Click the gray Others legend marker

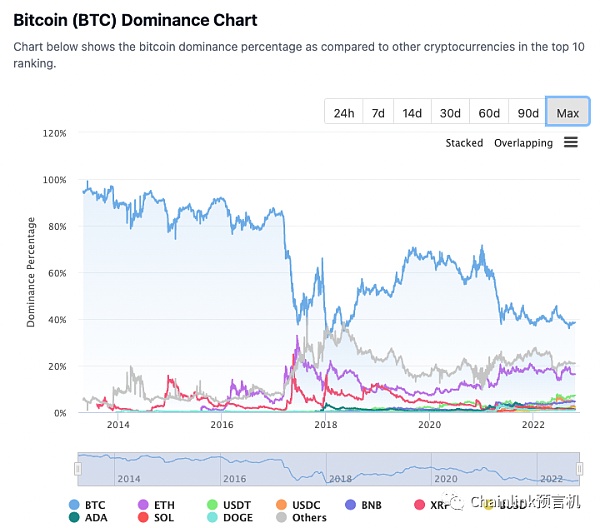pos(281,517)
